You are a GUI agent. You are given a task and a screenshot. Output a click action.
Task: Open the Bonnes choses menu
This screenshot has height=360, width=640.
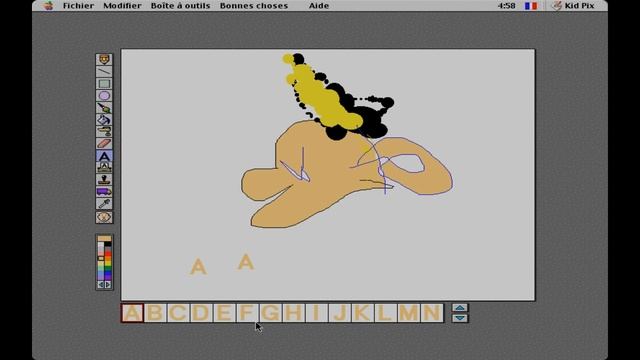[x=253, y=6]
